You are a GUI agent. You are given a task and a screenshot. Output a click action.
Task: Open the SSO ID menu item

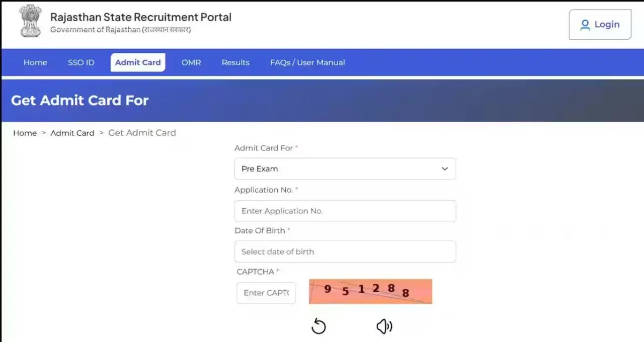(81, 62)
